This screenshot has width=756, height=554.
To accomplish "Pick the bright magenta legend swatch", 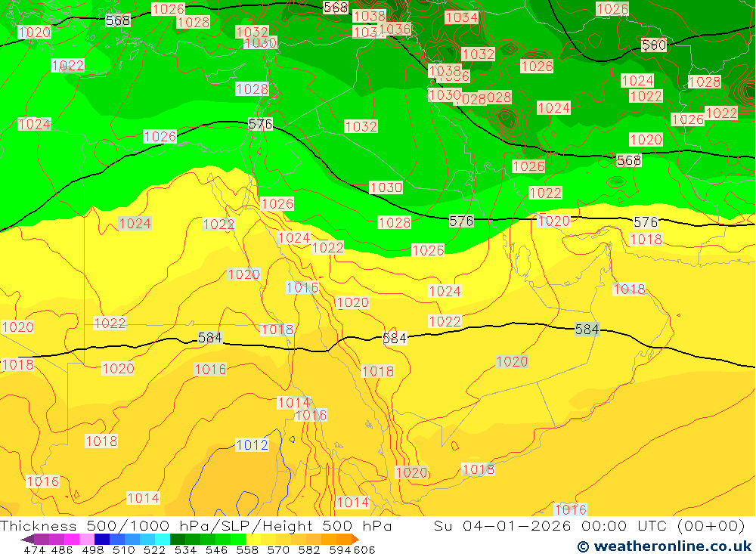I will 70,539.
